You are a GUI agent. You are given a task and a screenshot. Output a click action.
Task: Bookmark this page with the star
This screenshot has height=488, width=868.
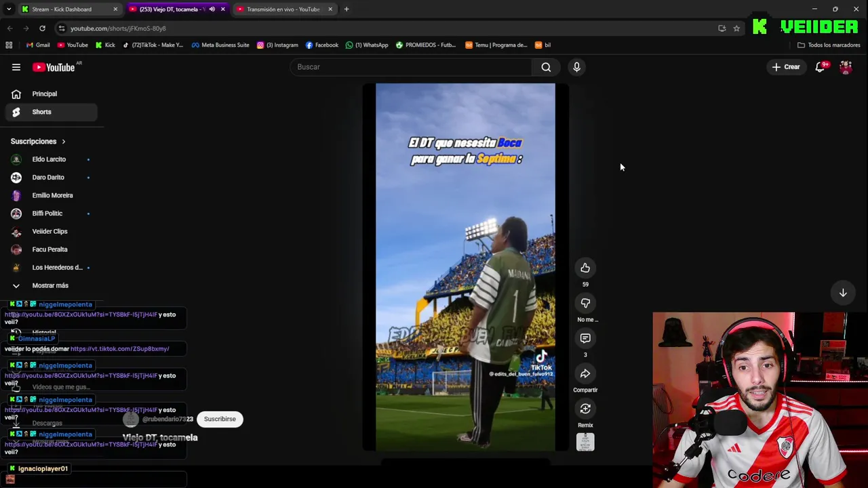point(736,28)
